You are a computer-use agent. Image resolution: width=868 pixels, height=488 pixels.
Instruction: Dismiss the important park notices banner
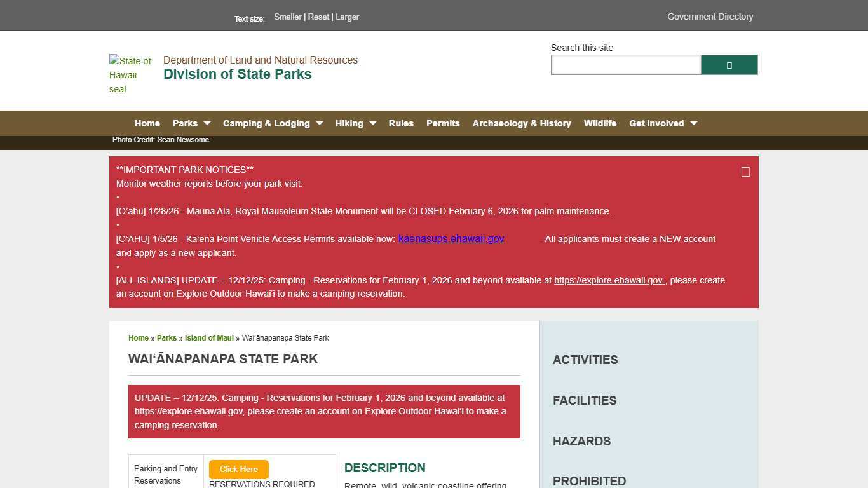pyautogui.click(x=745, y=172)
